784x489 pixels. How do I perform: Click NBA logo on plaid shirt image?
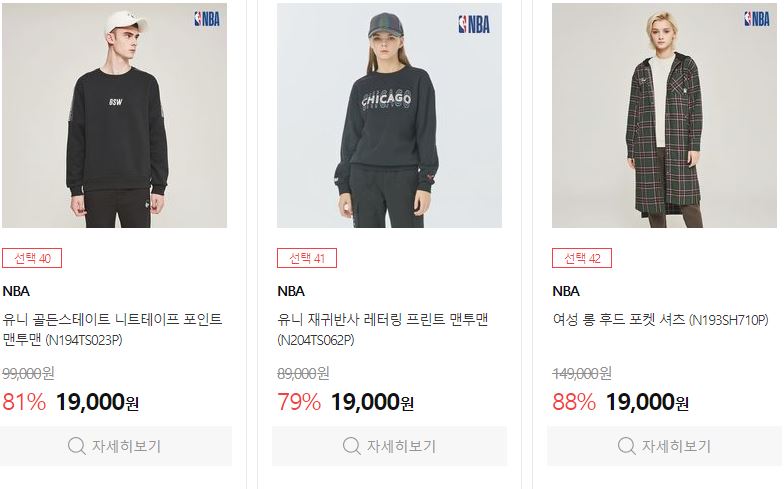(757, 19)
